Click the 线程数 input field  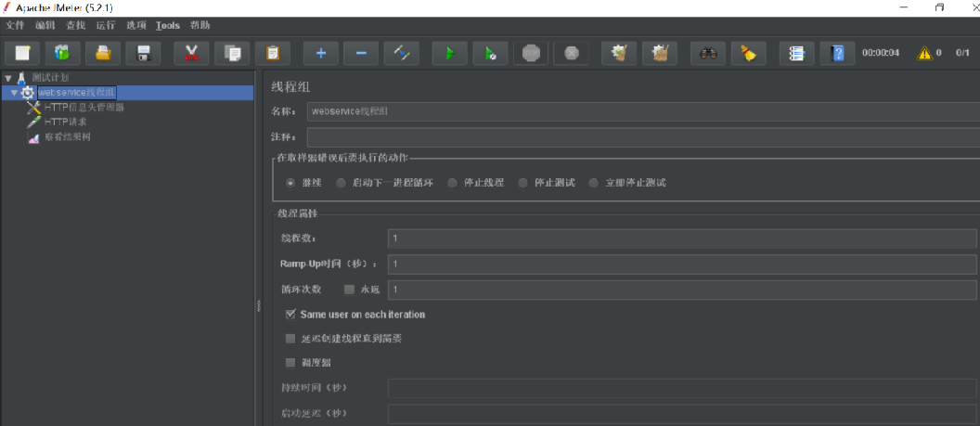point(682,239)
